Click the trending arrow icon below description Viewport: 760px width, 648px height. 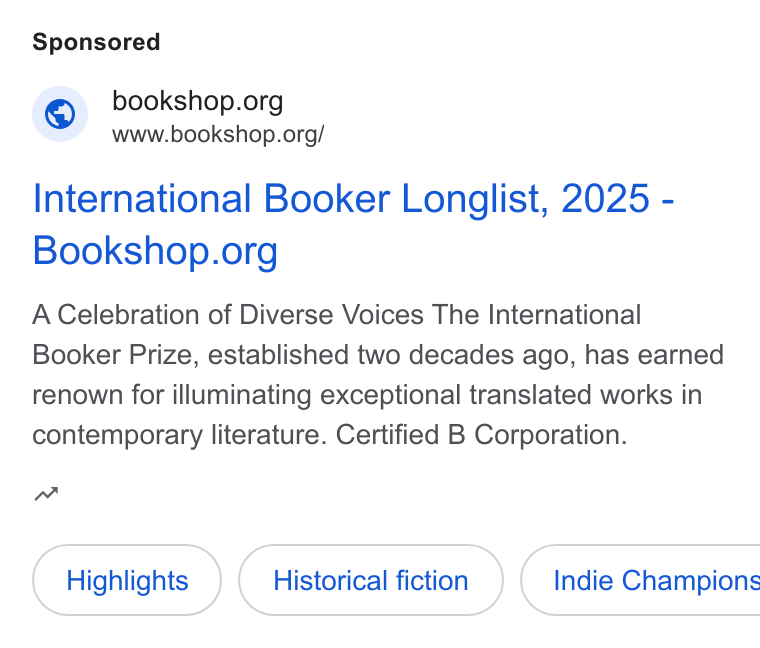pos(46,494)
